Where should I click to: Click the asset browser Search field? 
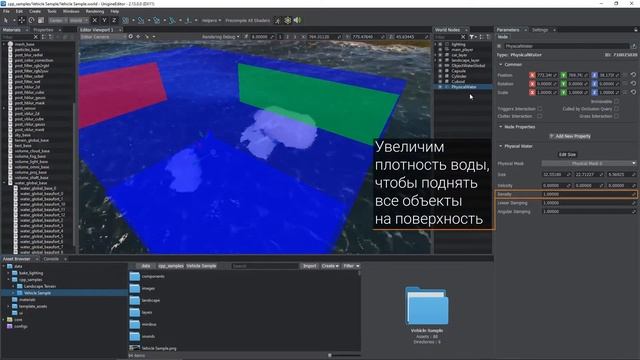[265, 266]
